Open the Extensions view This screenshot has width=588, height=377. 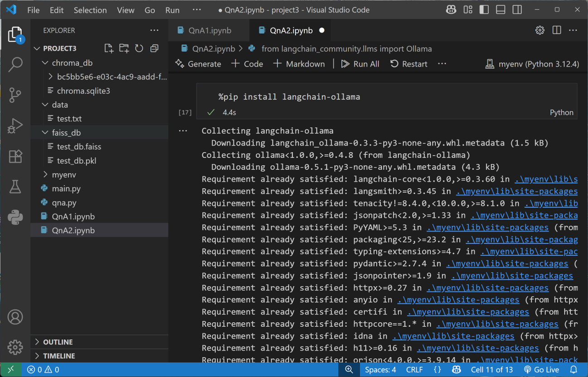click(x=15, y=156)
